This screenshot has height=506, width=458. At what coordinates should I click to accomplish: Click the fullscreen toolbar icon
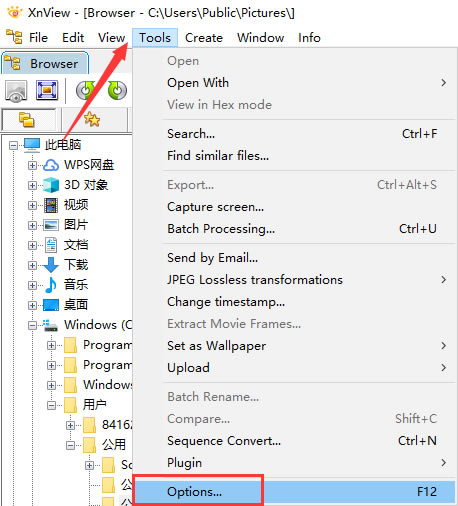47,90
